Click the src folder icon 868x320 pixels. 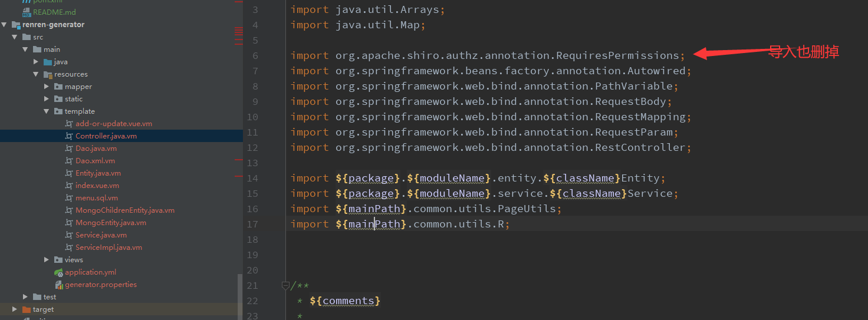pyautogui.click(x=27, y=37)
